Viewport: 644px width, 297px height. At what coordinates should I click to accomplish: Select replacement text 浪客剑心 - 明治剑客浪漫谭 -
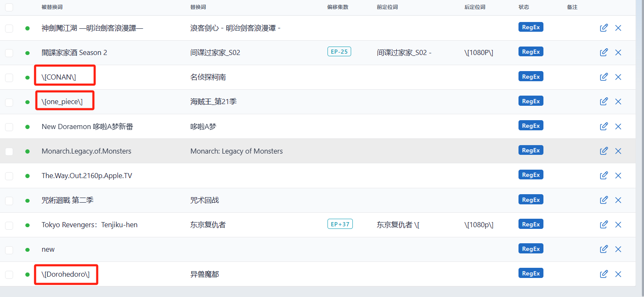coord(236,28)
